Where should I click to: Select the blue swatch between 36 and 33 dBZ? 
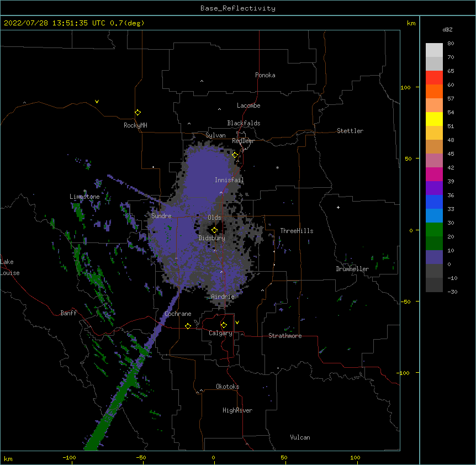pos(434,202)
